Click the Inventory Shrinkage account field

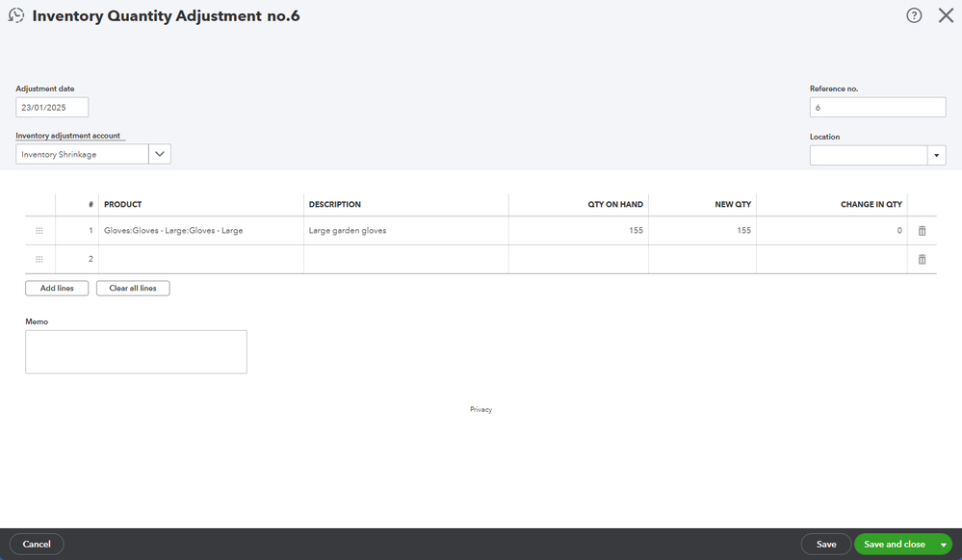coord(82,154)
